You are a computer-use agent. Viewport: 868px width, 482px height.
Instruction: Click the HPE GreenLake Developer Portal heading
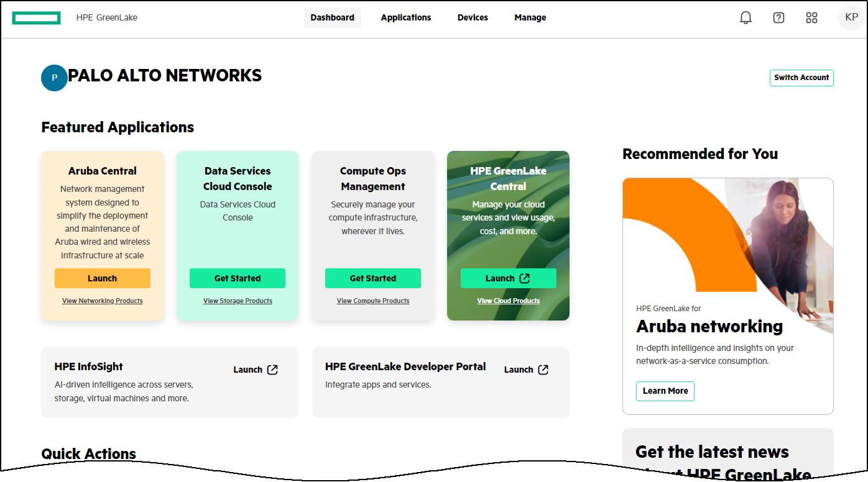405,366
